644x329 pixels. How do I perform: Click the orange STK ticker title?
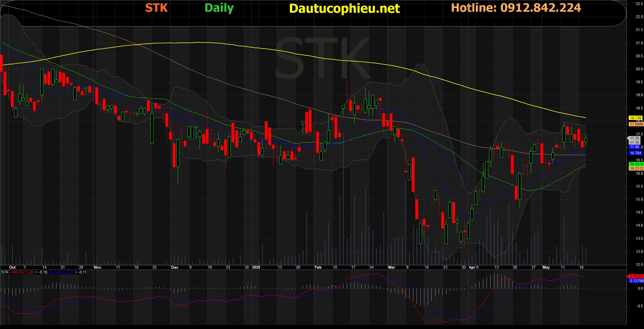tap(156, 8)
